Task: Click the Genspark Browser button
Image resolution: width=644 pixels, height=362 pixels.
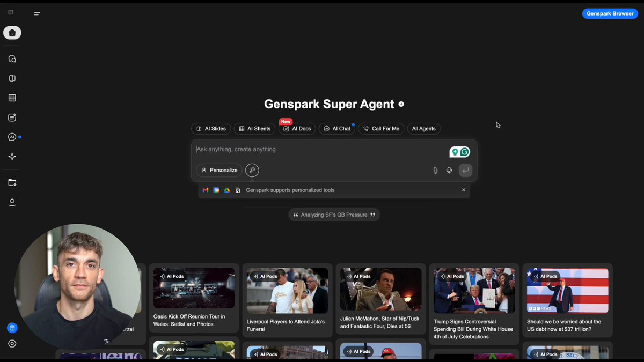Action: (610, 13)
